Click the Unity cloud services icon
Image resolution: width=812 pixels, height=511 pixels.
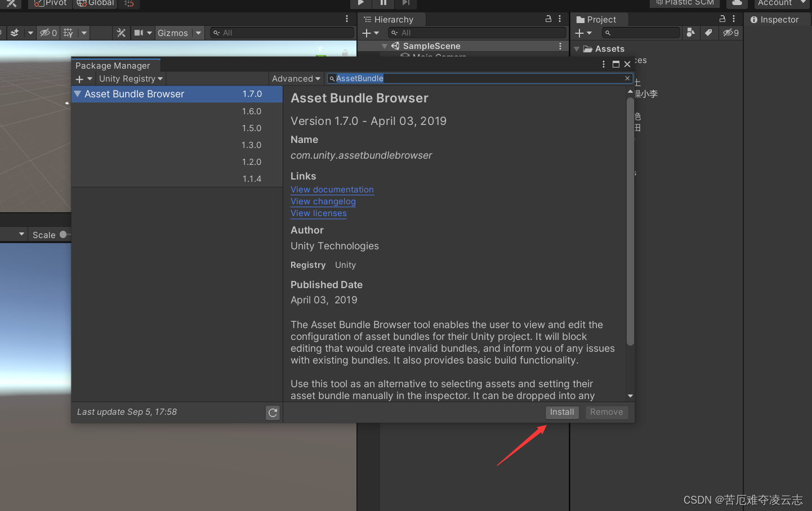tap(737, 3)
